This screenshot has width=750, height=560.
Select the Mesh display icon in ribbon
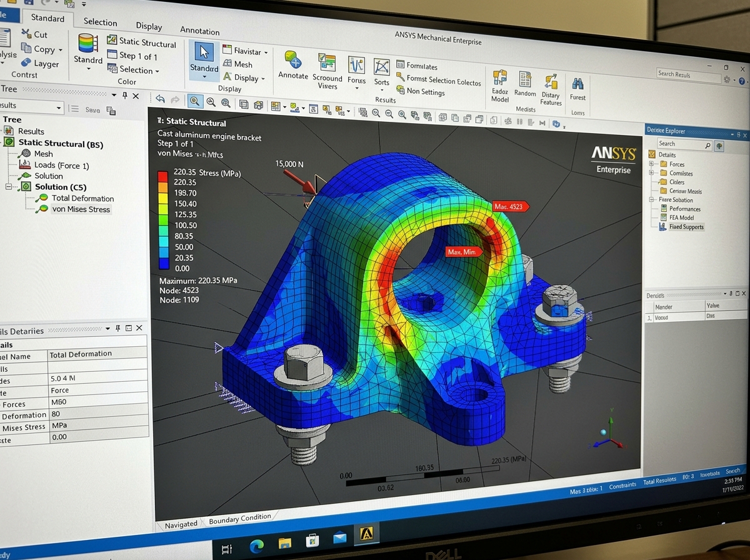[227, 64]
